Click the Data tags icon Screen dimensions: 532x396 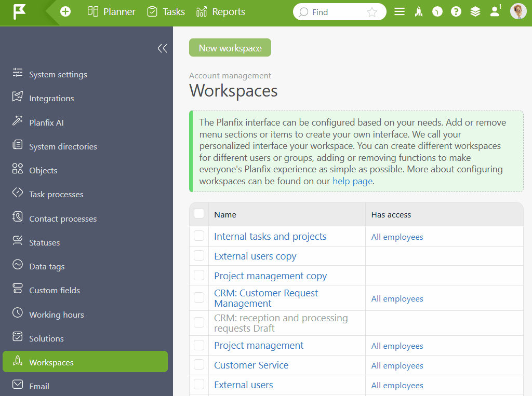(x=18, y=265)
